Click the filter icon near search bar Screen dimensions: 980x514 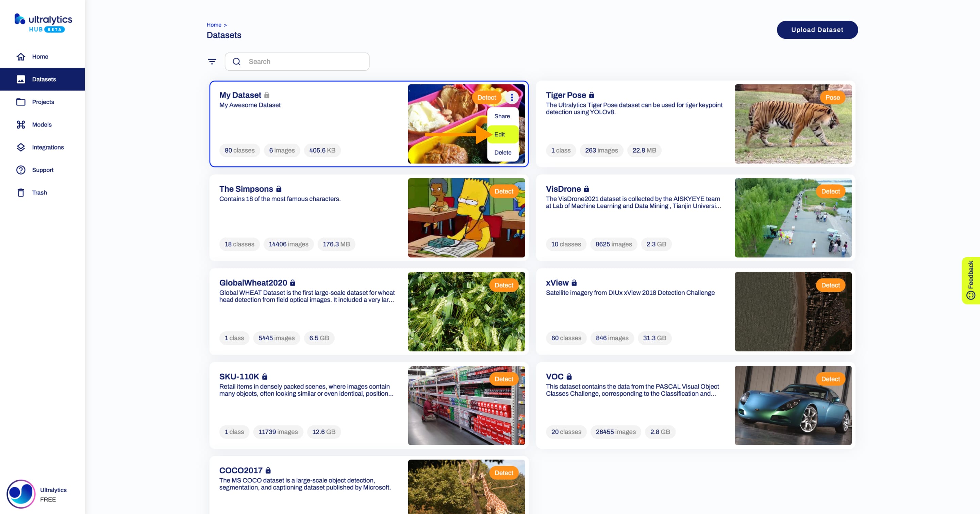(x=212, y=61)
